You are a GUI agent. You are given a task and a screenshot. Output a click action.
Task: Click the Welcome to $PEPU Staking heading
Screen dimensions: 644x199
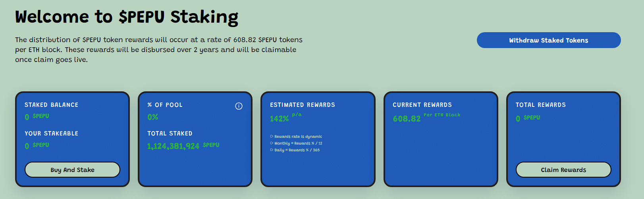click(x=127, y=17)
